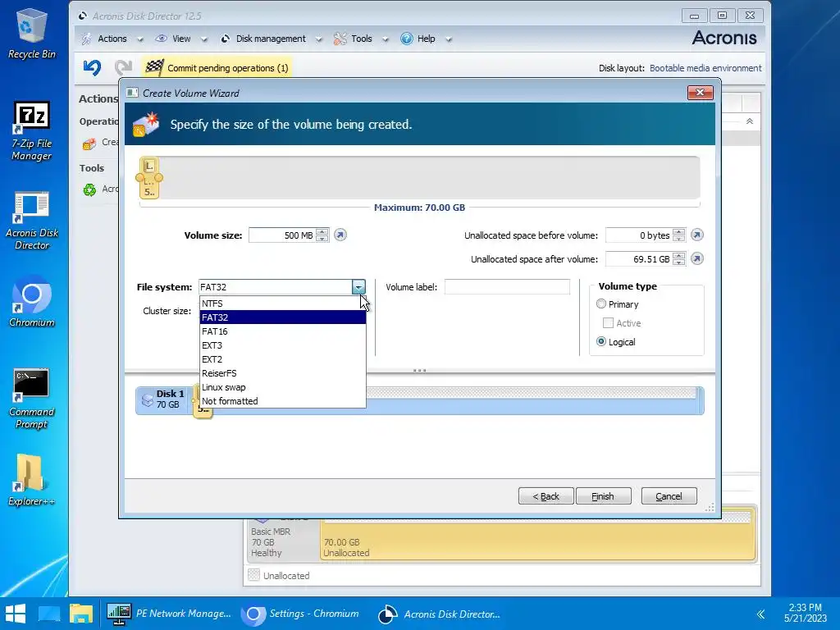Image resolution: width=840 pixels, height=630 pixels.
Task: Toggle the File system dropdown arrow
Action: click(x=358, y=286)
